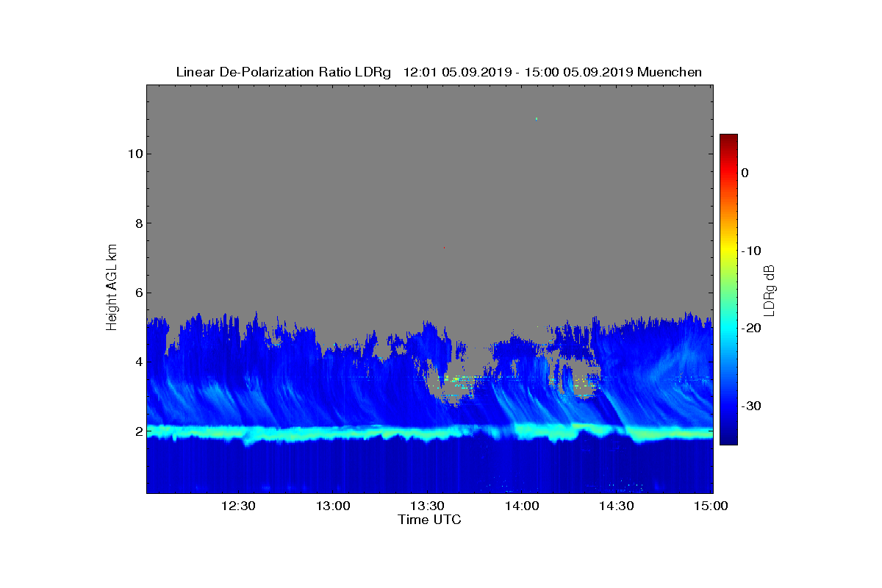Click the green dot near 11 km height

[x=537, y=118]
